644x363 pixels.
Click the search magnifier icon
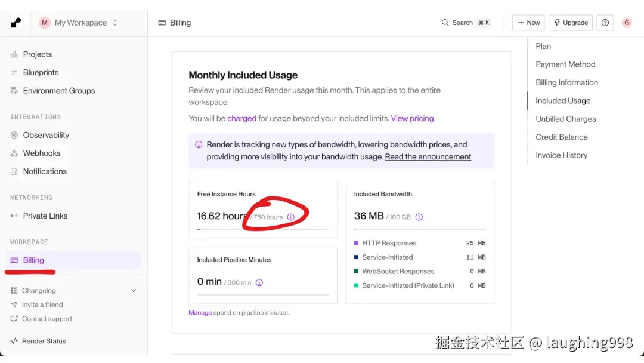(x=445, y=23)
